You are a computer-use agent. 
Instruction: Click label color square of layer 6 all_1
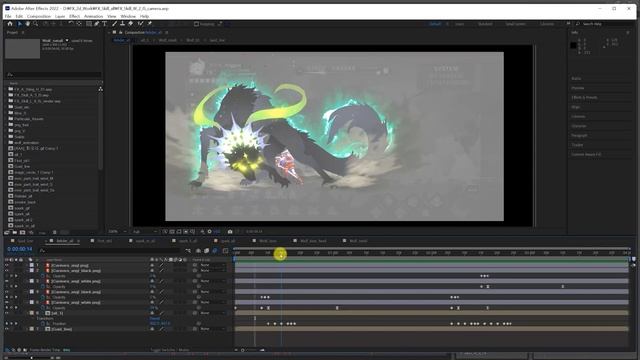pyautogui.click(x=31, y=313)
